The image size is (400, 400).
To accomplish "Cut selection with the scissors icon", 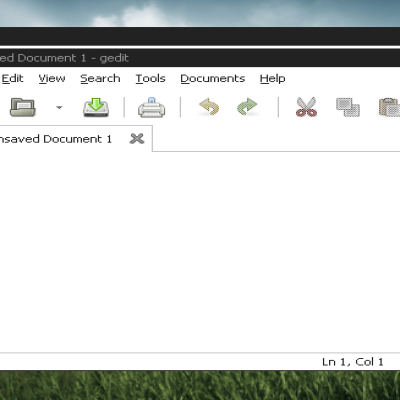I will (306, 107).
